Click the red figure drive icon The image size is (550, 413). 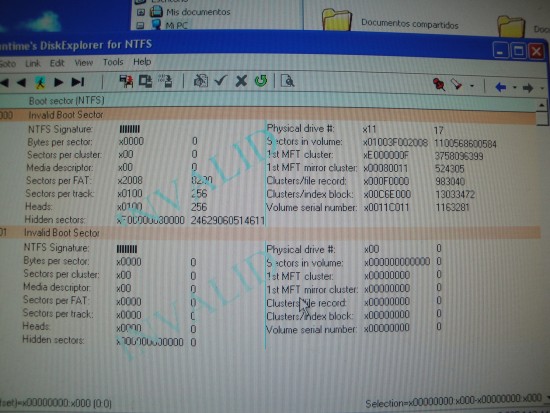click(126, 81)
